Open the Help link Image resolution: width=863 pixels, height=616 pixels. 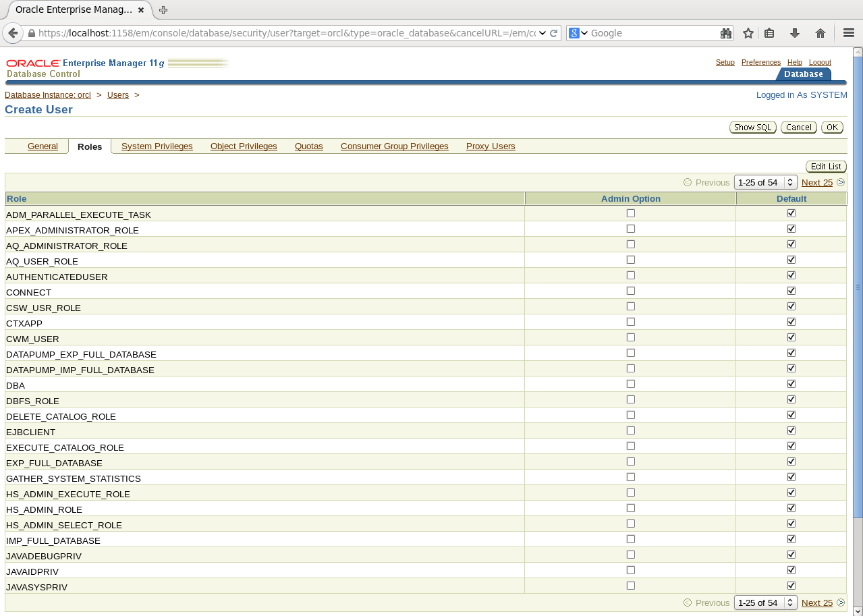(x=795, y=62)
